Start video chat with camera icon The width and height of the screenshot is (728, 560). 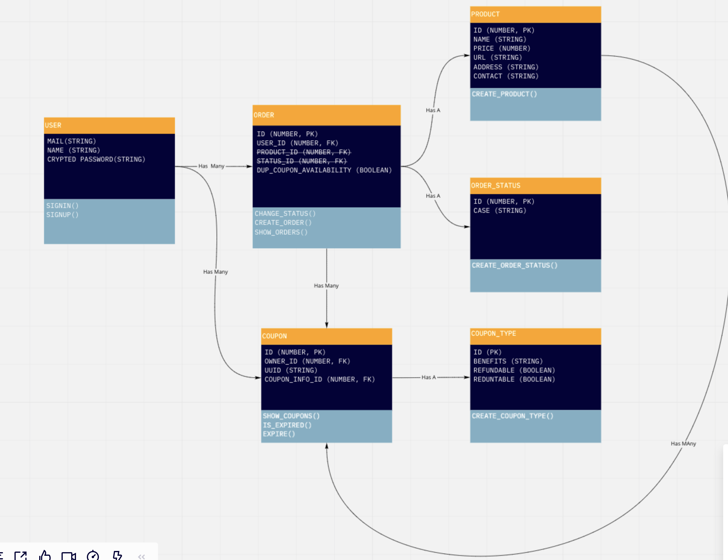pyautogui.click(x=69, y=556)
